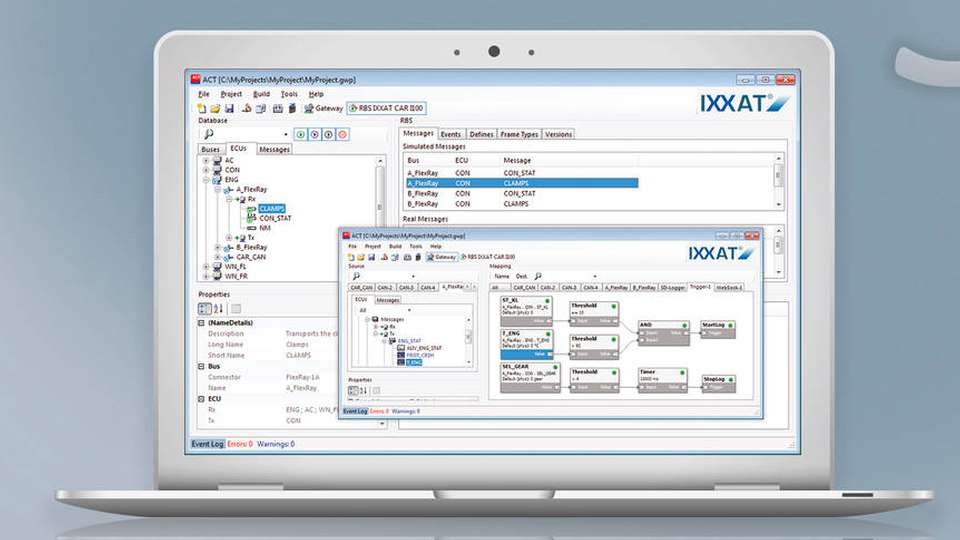
Task: Click the save icon in front Gateway window toolbar
Action: 371,257
